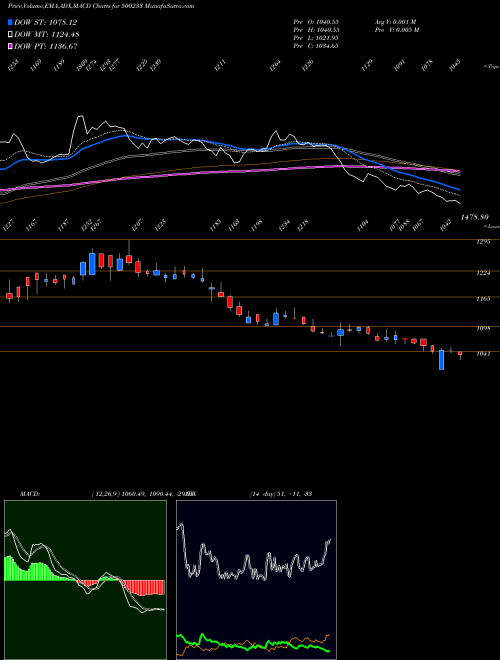Click the blue DOW ST legend swatch
This screenshot has height=660, width=500.
point(10,22)
